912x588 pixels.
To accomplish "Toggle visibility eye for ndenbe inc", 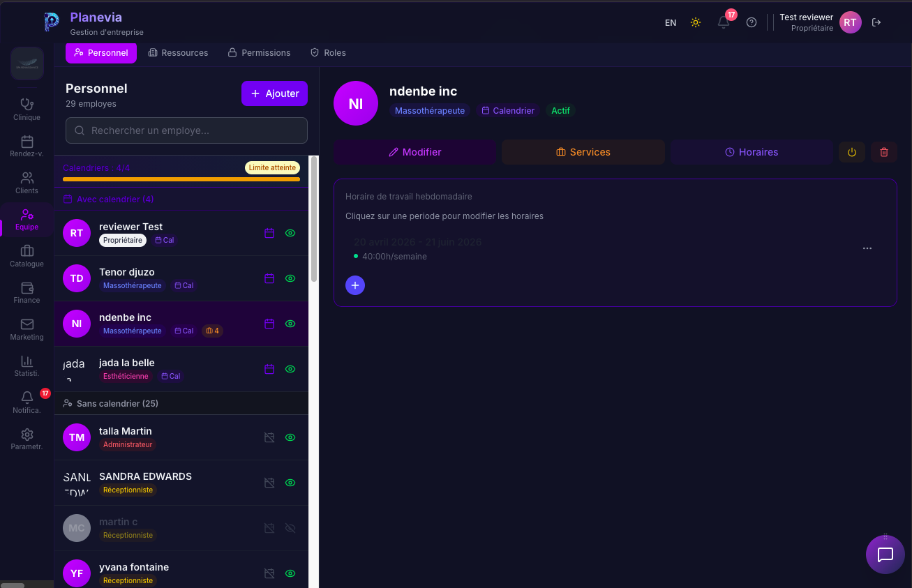I will click(290, 324).
